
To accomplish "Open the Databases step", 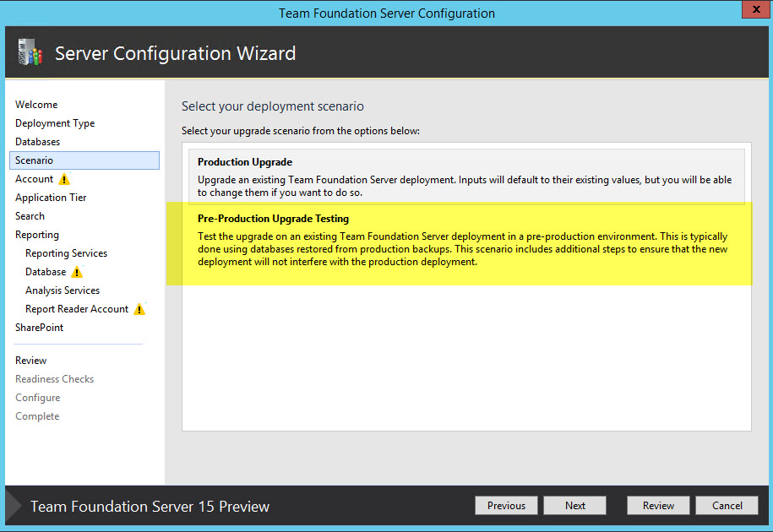I will [x=37, y=142].
